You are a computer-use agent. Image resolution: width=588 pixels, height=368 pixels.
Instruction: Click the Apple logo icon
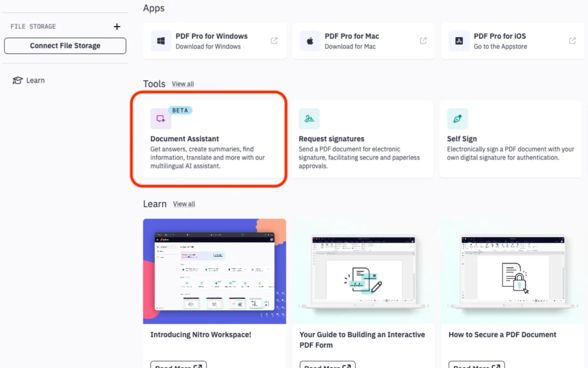click(x=310, y=41)
